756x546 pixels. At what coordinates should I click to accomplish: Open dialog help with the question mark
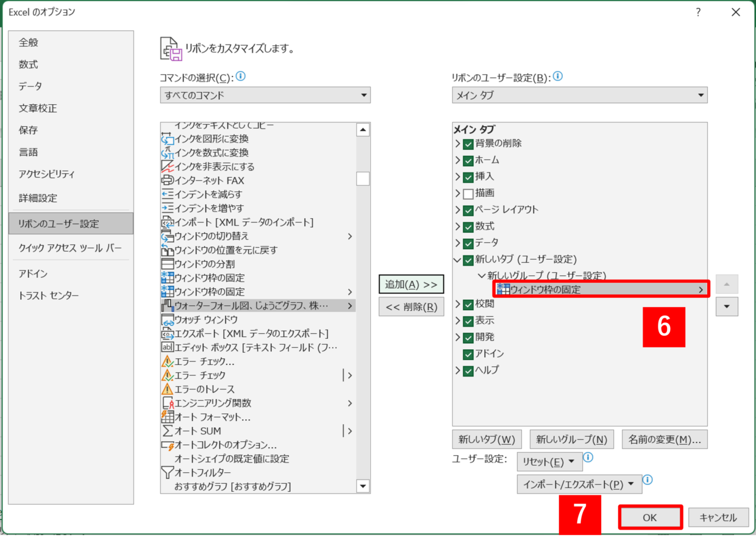click(697, 12)
